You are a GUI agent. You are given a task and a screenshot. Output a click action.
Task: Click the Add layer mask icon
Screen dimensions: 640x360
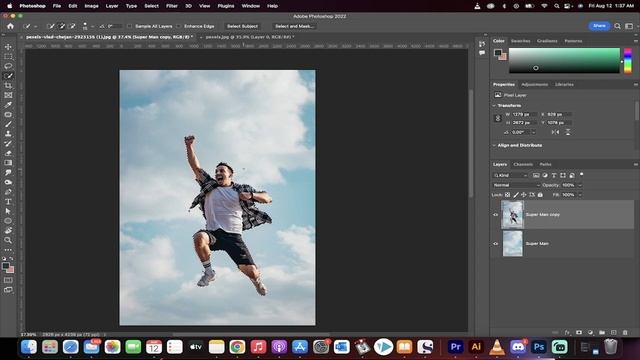tap(579, 333)
